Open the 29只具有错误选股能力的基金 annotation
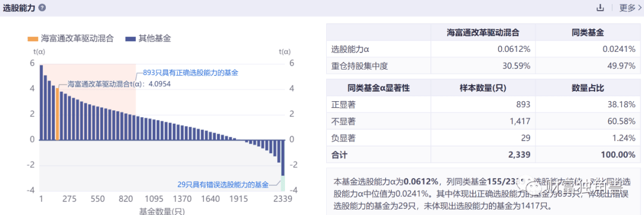 [x=222, y=184]
